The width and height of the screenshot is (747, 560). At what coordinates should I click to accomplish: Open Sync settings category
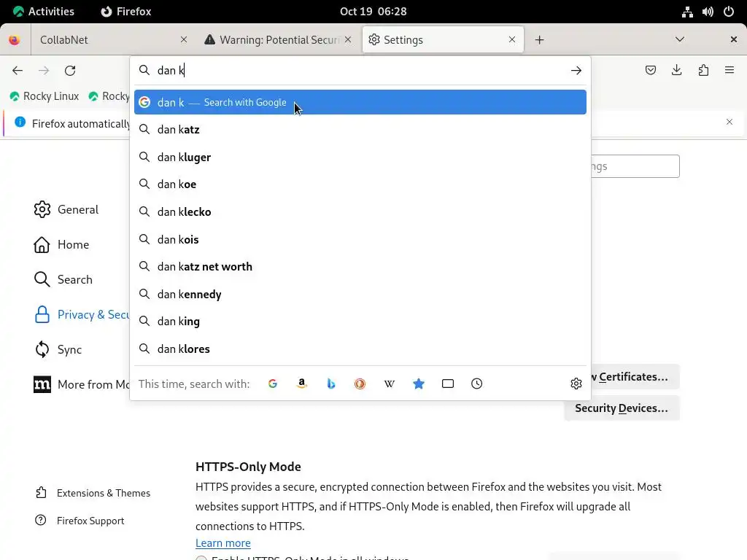click(58, 349)
